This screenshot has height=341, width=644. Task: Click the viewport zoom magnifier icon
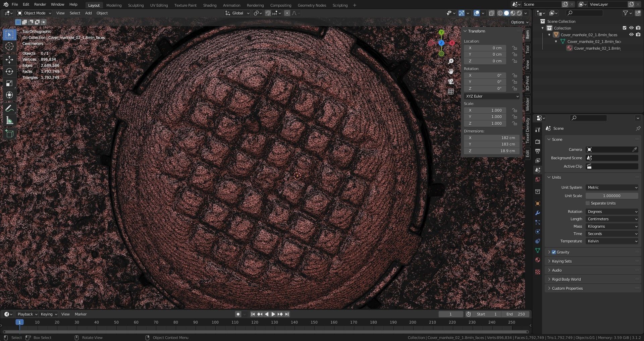(451, 61)
